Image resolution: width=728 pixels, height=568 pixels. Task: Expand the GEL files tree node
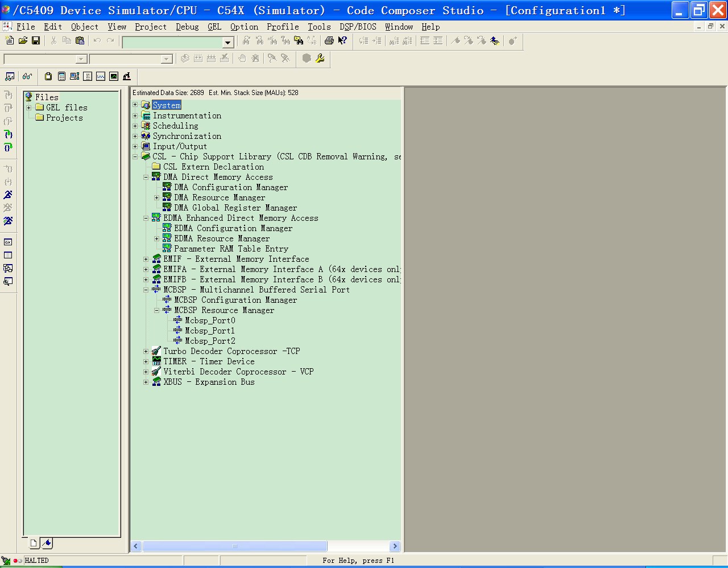pos(28,107)
